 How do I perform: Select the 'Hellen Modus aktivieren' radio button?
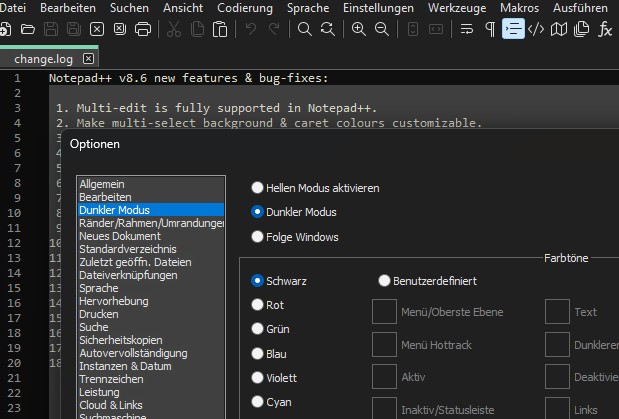click(258, 187)
